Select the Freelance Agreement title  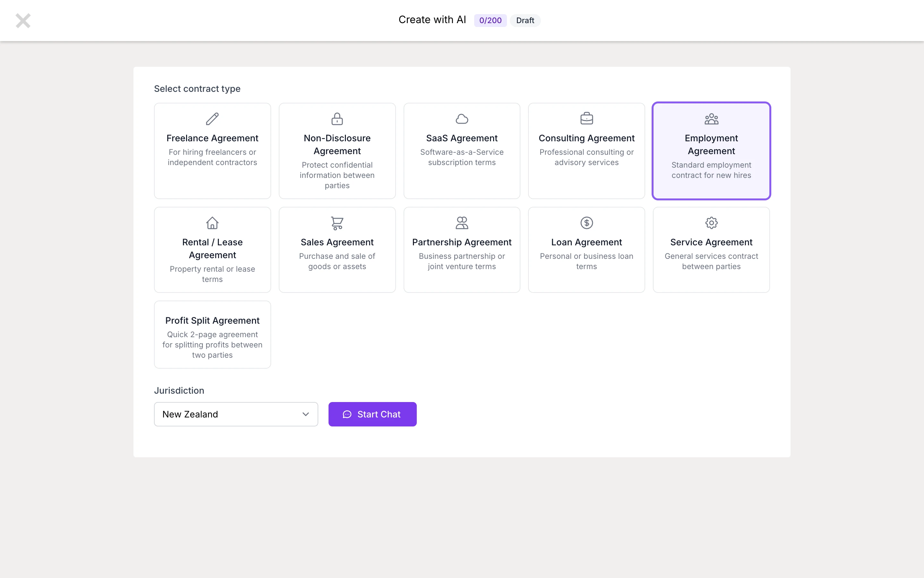click(x=212, y=138)
